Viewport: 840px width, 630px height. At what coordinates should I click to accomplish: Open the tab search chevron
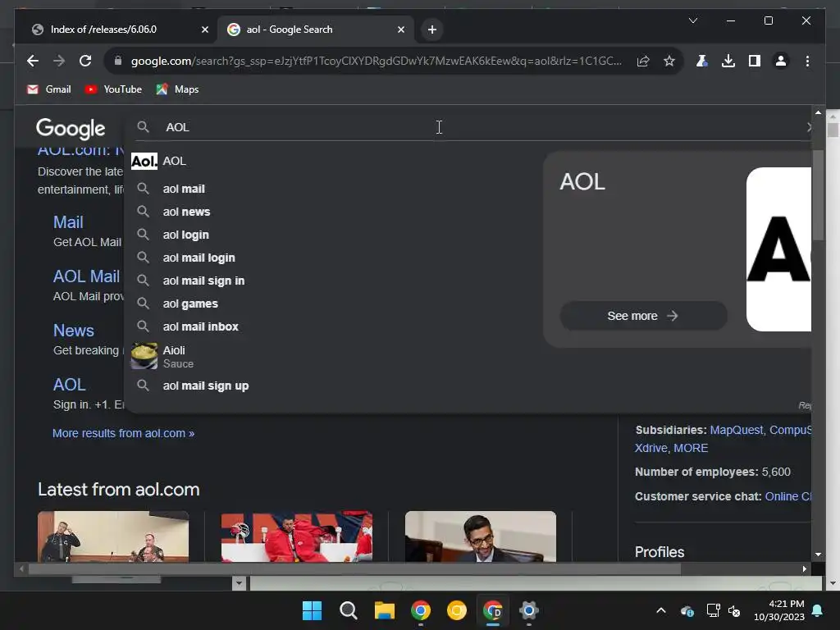click(x=692, y=21)
